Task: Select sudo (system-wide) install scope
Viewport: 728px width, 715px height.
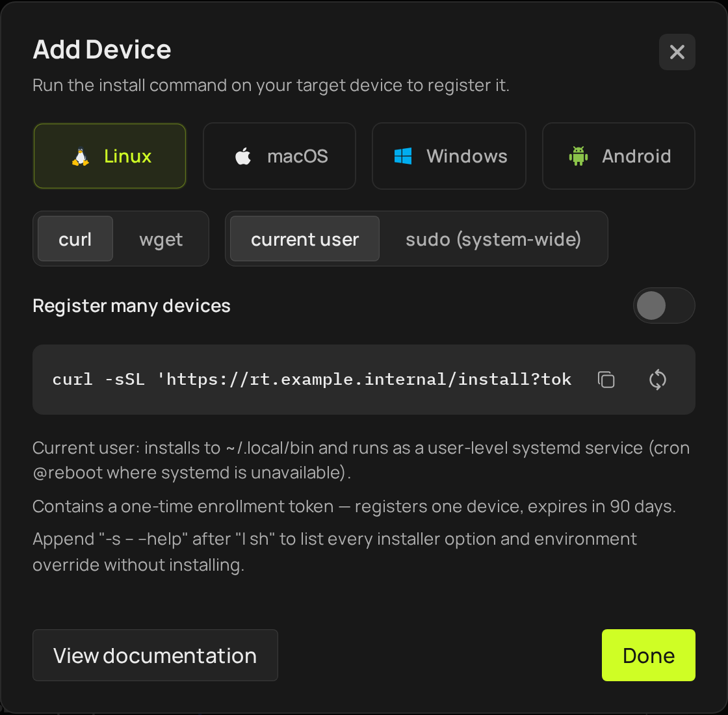Action: pyautogui.click(x=493, y=239)
